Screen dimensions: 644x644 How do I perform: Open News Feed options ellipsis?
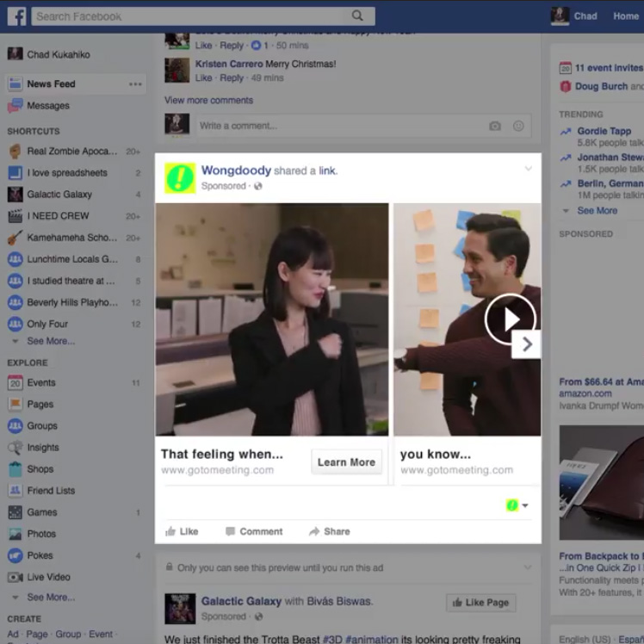[x=135, y=84]
